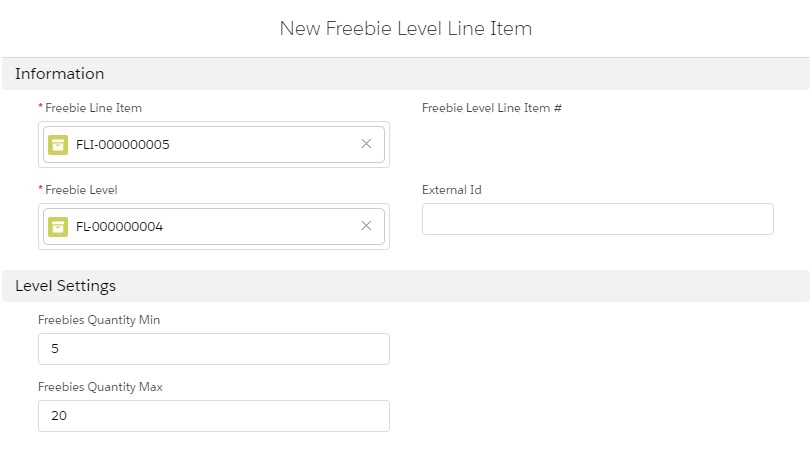Click the Freebies Quantity Max label
812x468 pixels.
coord(100,387)
